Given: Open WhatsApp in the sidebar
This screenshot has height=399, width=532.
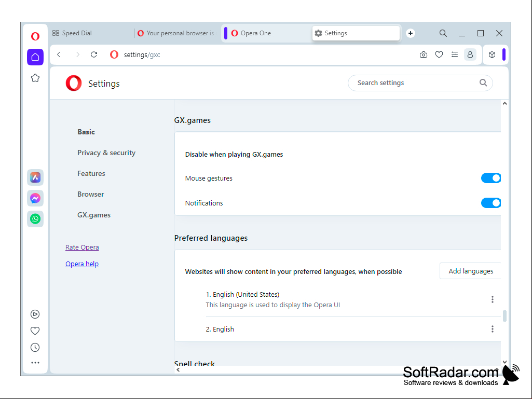Looking at the screenshot, I should [35, 219].
